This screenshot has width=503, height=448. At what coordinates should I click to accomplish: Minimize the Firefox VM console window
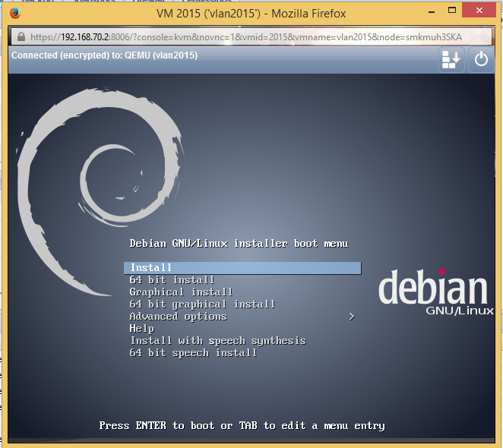tap(432, 12)
